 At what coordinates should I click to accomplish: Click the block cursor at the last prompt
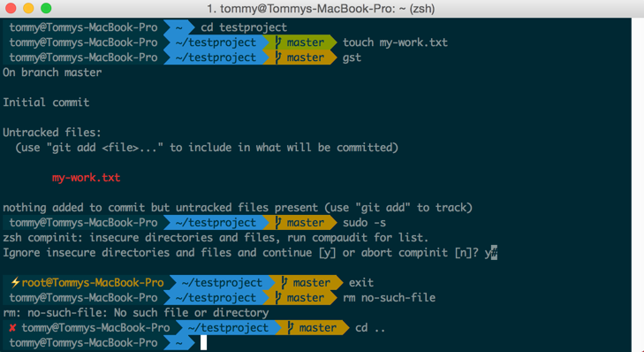point(204,342)
